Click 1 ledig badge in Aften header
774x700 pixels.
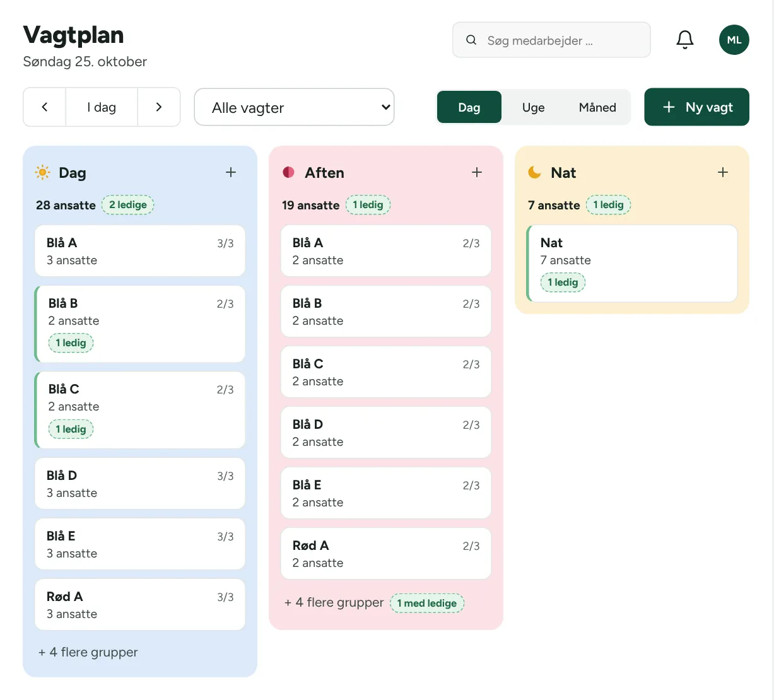pyautogui.click(x=368, y=205)
